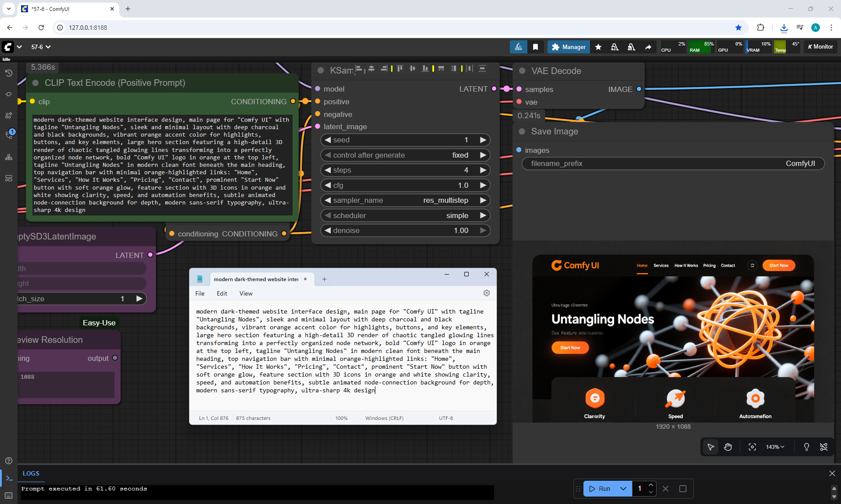Screen dimensions: 841x504
Task: Click the bookmark icon in top toolbar
Action: pos(535,47)
